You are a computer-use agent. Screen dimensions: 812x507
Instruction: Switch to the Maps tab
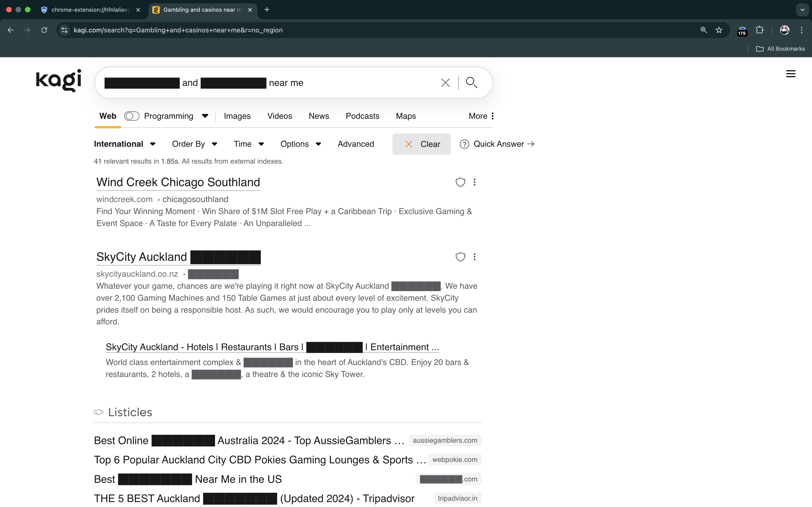tap(406, 116)
